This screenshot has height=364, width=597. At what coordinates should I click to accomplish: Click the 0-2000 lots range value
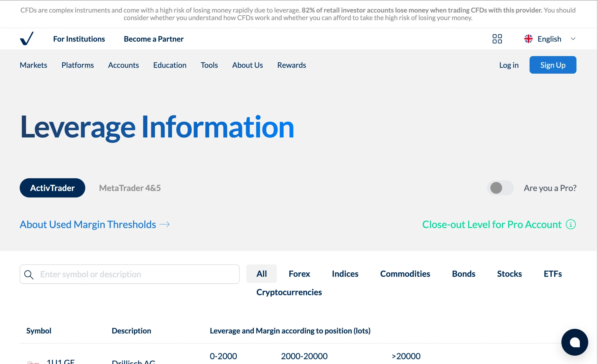click(x=223, y=356)
